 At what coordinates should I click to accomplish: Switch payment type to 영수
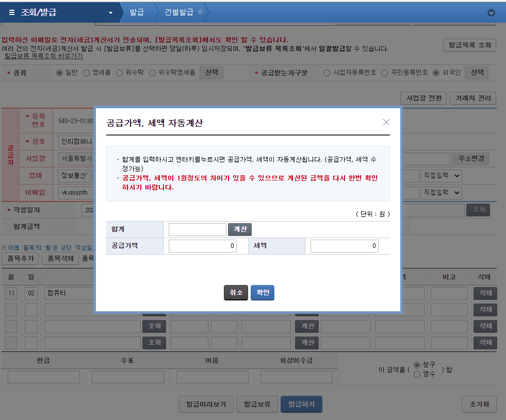tap(418, 374)
